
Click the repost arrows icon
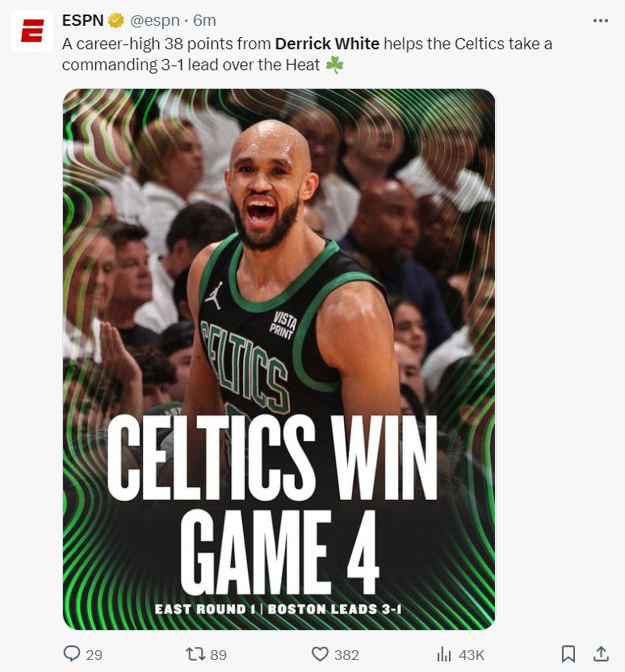tap(195, 654)
